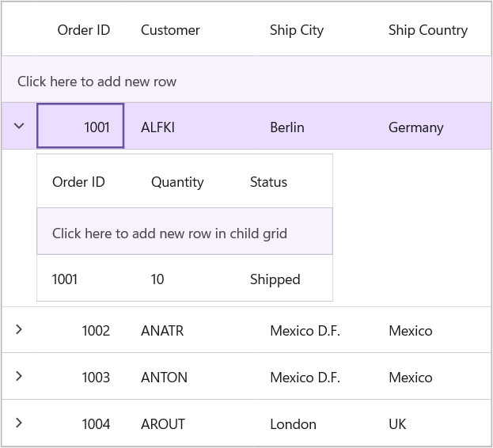
Task: Collapse the expanded row for order 1001
Action: point(20,127)
